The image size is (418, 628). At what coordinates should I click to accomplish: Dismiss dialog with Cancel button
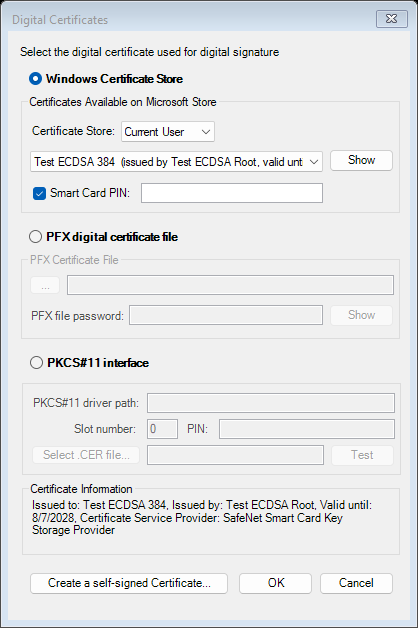click(x=356, y=583)
